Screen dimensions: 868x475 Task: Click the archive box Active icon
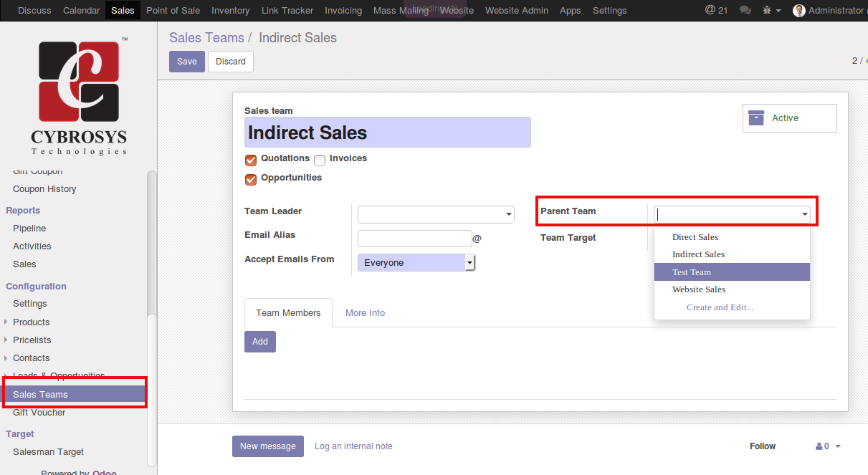[x=756, y=118]
